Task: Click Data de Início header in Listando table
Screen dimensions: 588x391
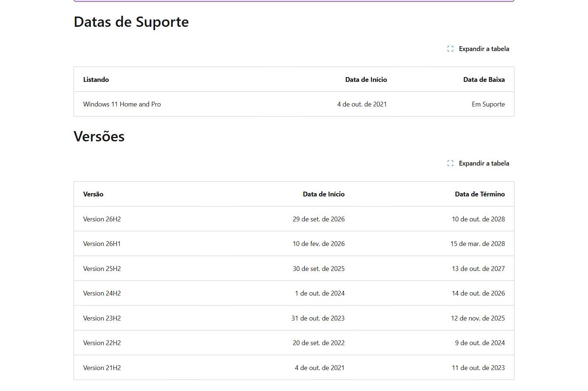Action: pos(366,80)
